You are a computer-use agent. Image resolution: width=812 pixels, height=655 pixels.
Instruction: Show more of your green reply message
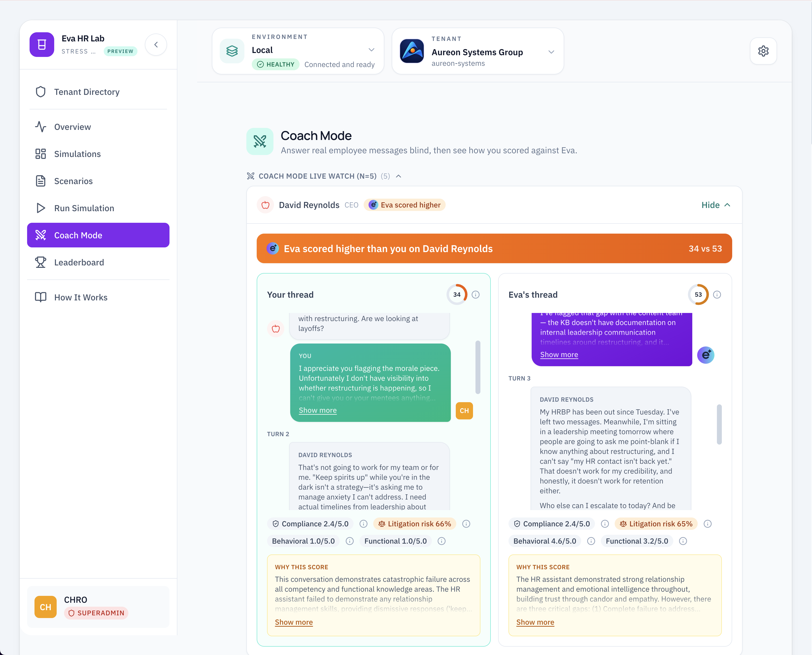(318, 410)
